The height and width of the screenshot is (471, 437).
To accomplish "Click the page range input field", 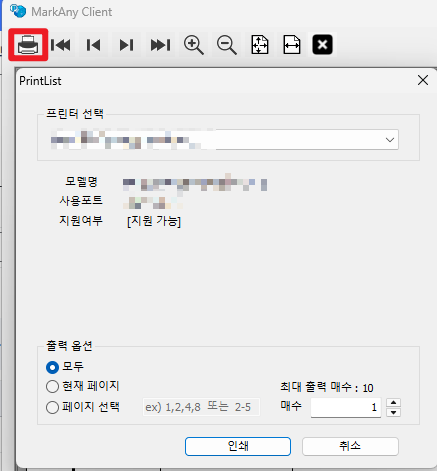I will 201,407.
